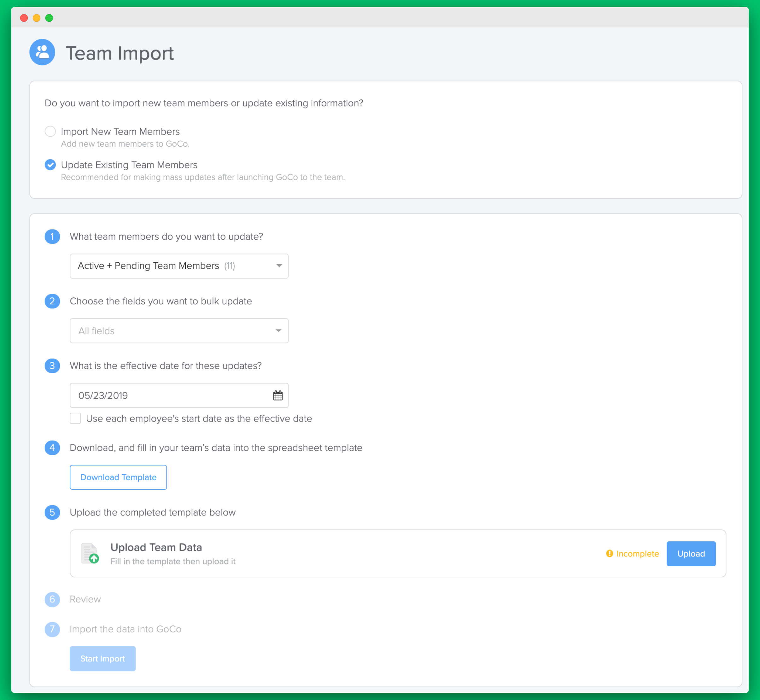Viewport: 760px width, 700px height.
Task: Close the window with red button
Action: click(x=24, y=18)
